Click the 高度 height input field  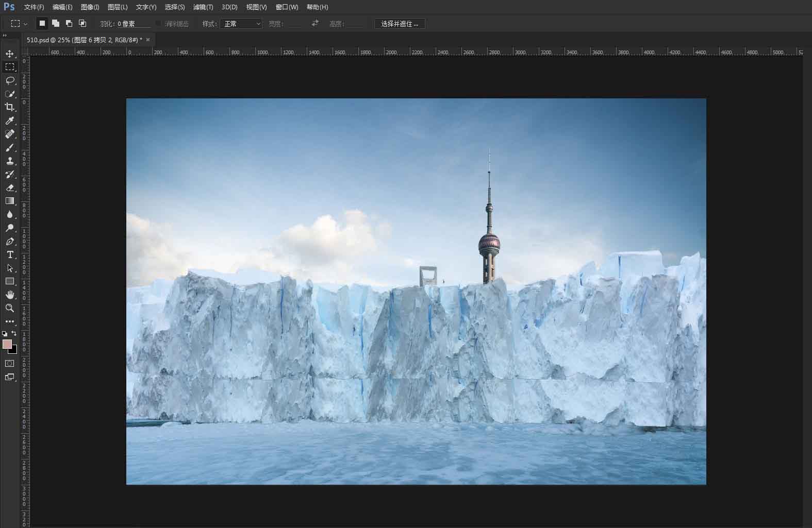355,24
